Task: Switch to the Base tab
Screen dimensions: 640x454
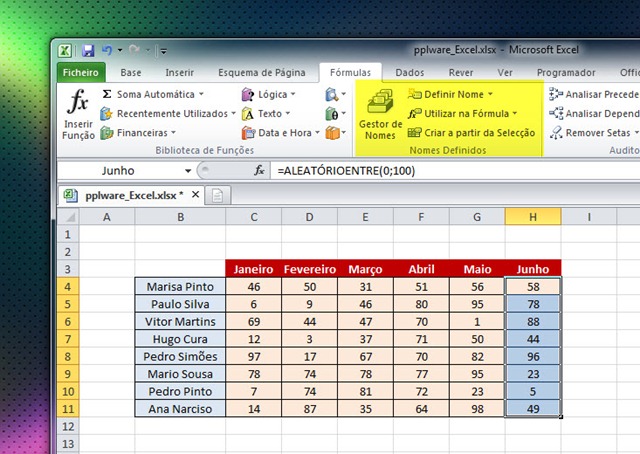Action: (x=131, y=72)
